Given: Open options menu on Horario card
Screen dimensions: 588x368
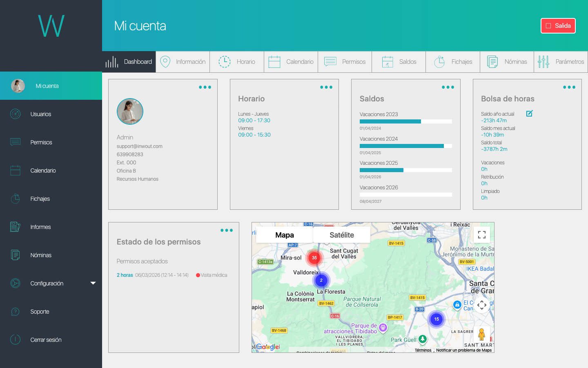Looking at the screenshot, I should pos(326,87).
